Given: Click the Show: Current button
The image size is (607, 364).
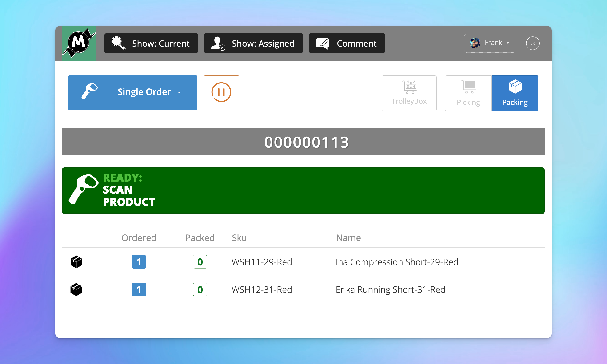Looking at the screenshot, I should [x=151, y=43].
